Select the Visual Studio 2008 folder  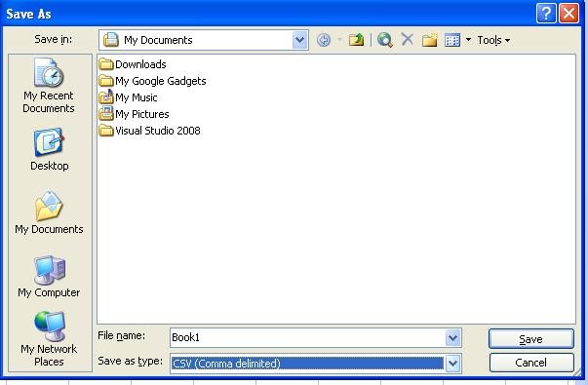click(x=149, y=130)
